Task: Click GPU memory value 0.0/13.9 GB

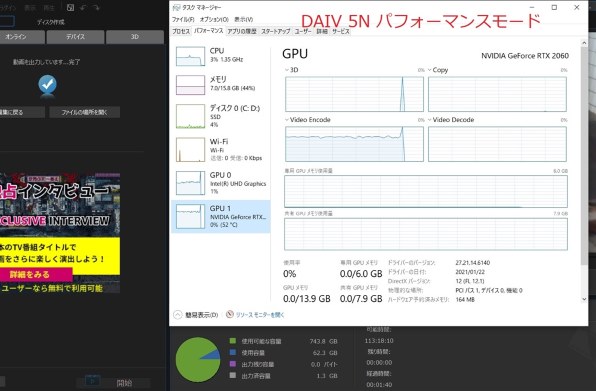Action: (x=306, y=299)
